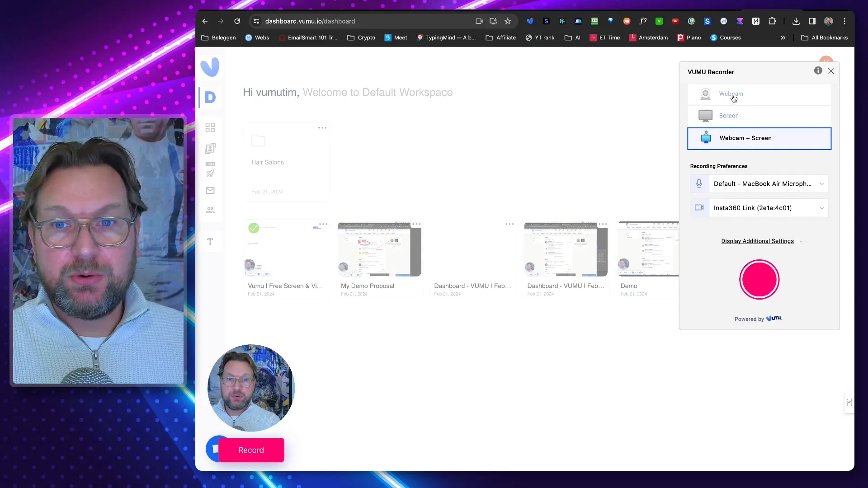868x488 pixels.
Task: Click the round webcam preview bubble
Action: coord(251,388)
